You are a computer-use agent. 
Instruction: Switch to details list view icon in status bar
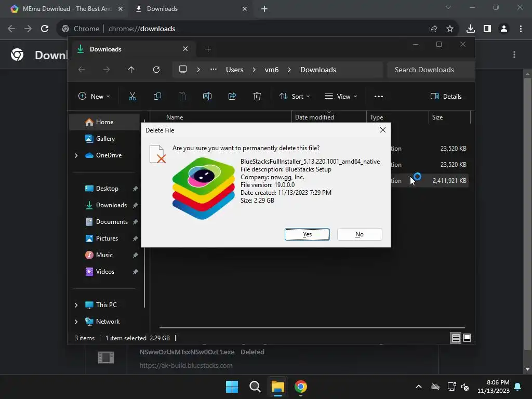pos(456,338)
